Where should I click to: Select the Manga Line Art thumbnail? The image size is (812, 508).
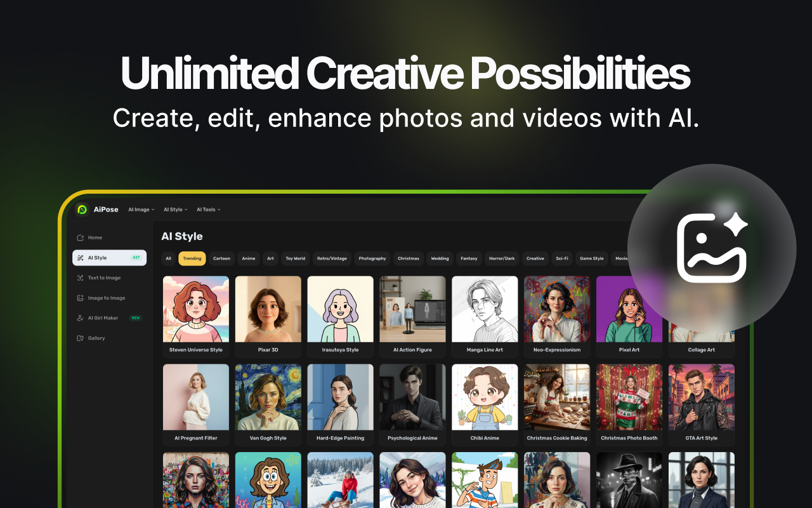coord(485,309)
